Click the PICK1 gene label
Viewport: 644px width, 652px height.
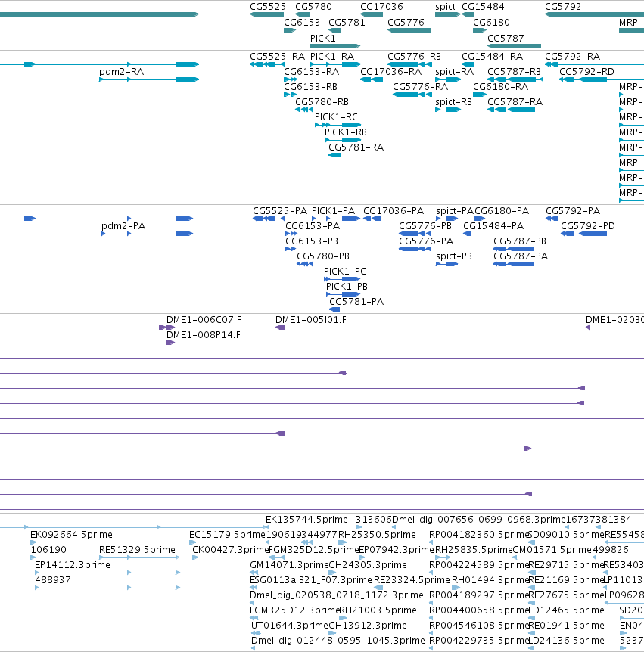point(323,39)
